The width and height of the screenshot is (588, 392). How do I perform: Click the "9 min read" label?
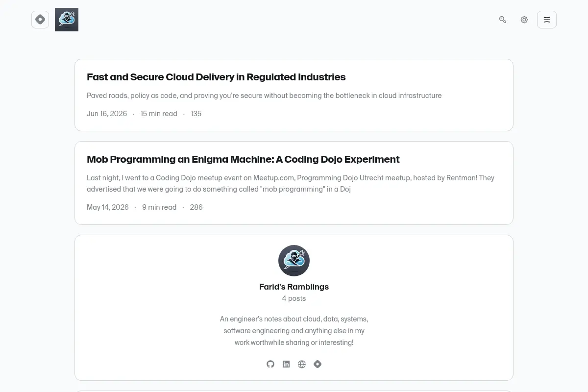pyautogui.click(x=159, y=207)
